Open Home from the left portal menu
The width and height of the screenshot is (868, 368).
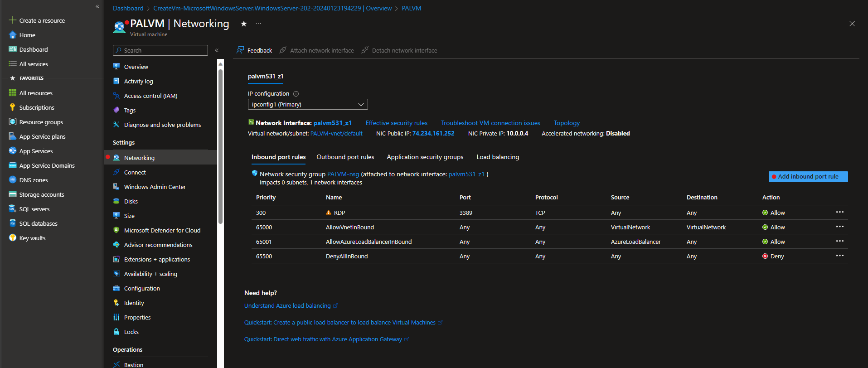tap(27, 35)
